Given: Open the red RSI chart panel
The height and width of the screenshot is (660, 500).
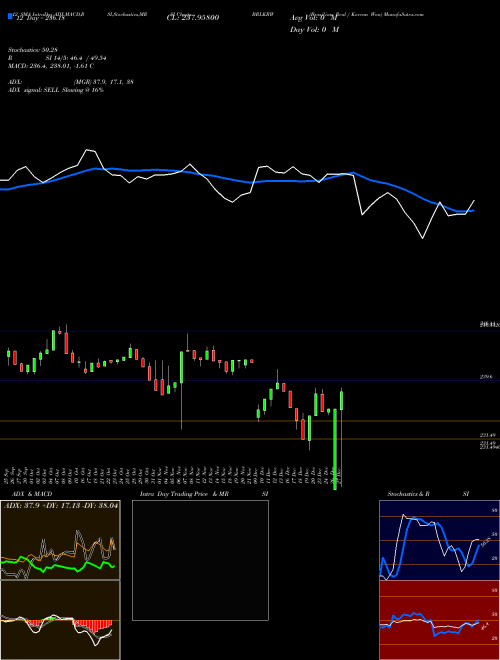Looking at the screenshot, I should tap(439, 620).
